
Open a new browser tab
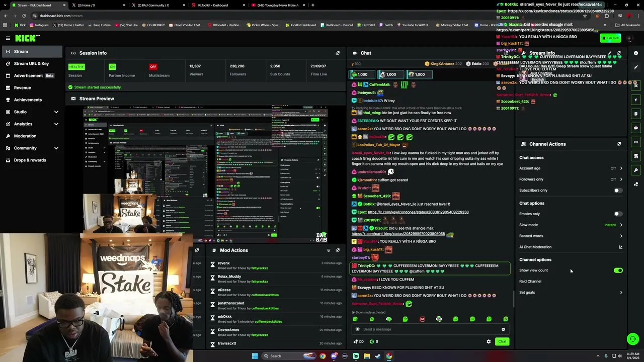pos(312,5)
